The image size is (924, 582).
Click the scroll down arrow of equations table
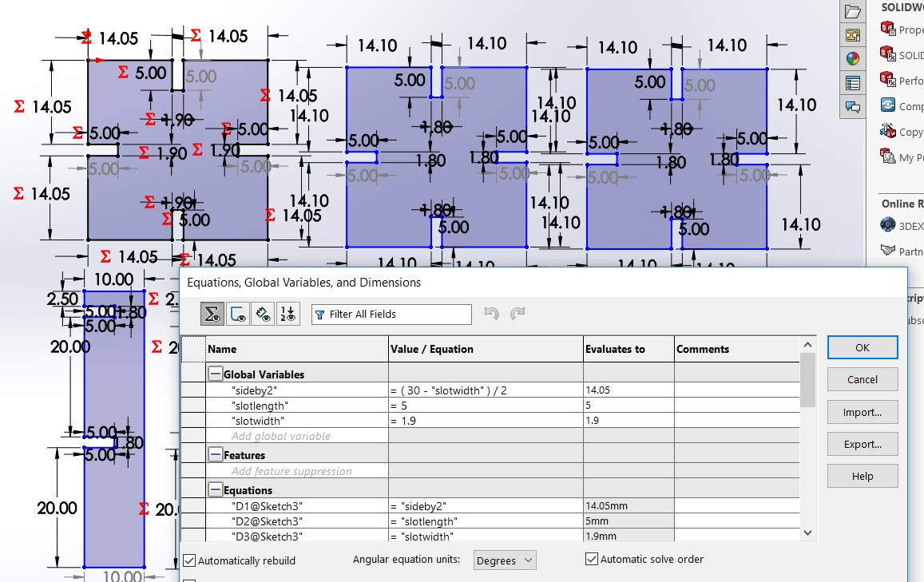click(808, 533)
